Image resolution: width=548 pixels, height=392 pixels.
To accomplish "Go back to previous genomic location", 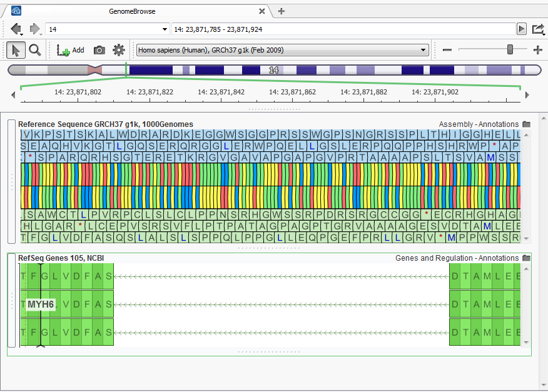I will click(16, 29).
